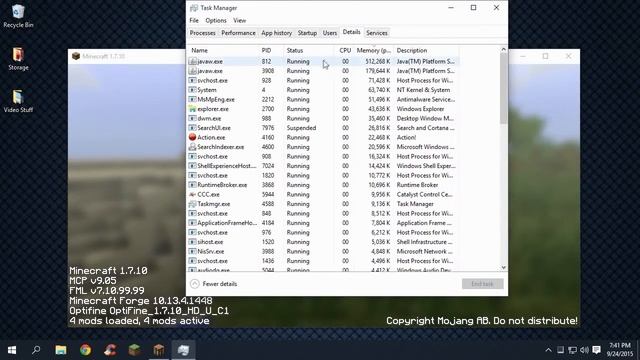640x360 pixels.
Task: Click the CCC.exe process icon
Action: point(192,194)
